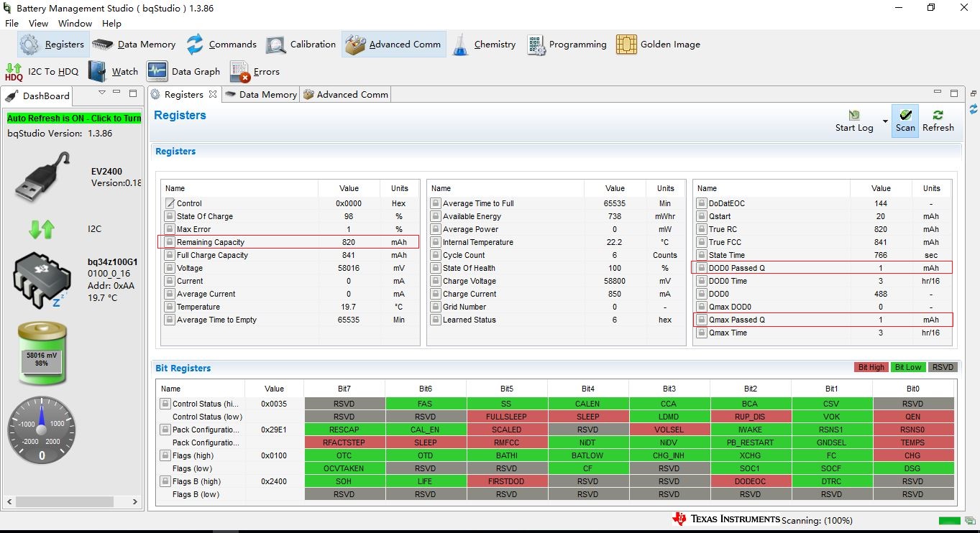Toggle the Auto Refresh ON banner
Viewport: 980px width, 533px height.
(74, 119)
